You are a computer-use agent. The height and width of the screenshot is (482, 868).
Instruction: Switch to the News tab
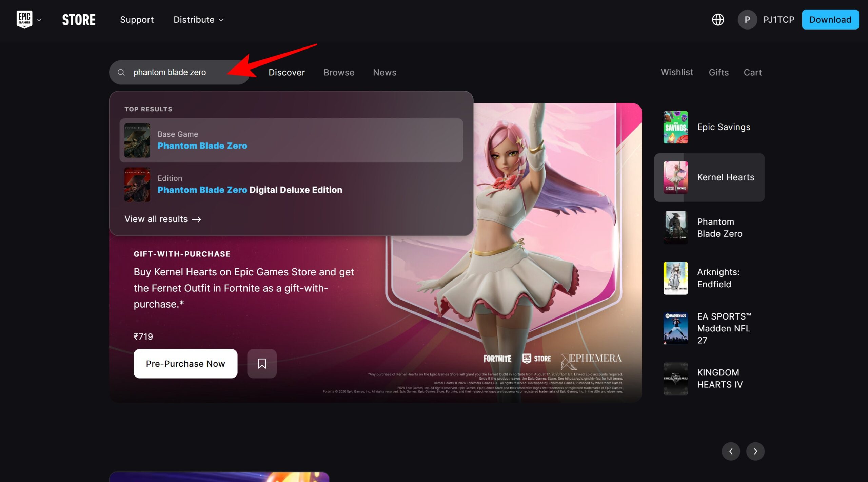[384, 72]
